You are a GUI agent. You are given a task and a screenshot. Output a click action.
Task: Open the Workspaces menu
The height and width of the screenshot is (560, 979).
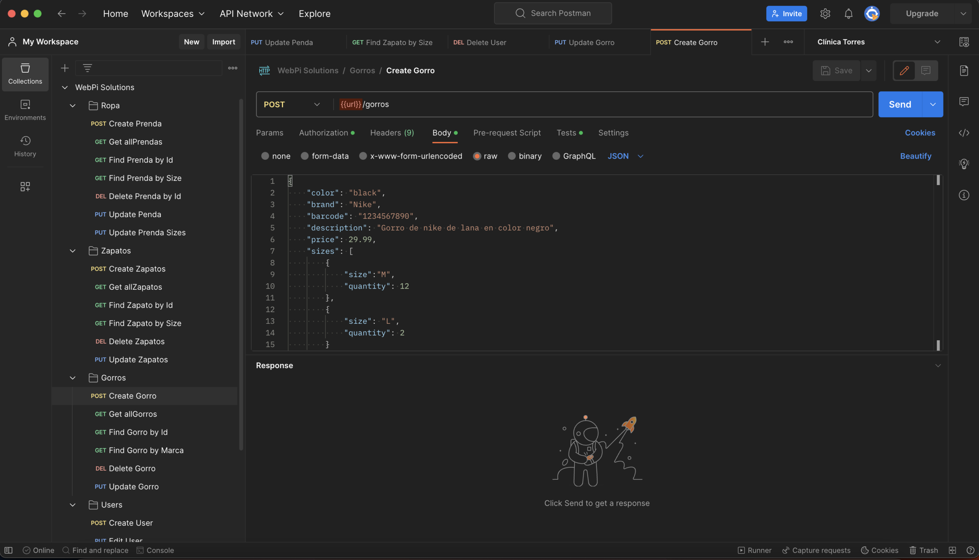pos(173,14)
